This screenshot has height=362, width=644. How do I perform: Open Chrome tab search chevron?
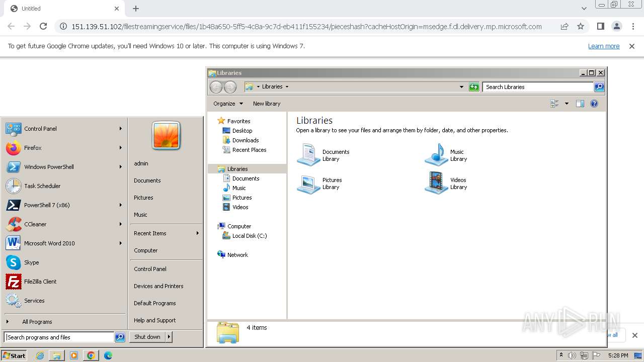pyautogui.click(x=584, y=9)
